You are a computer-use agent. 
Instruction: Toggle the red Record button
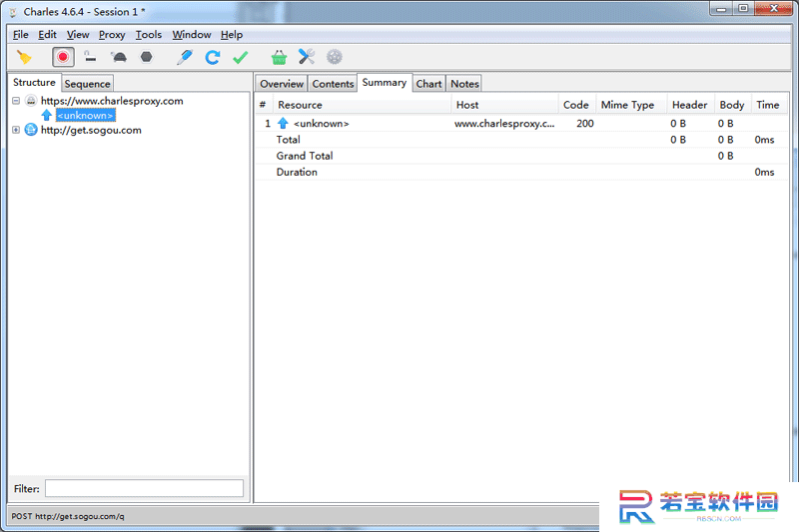(x=63, y=57)
